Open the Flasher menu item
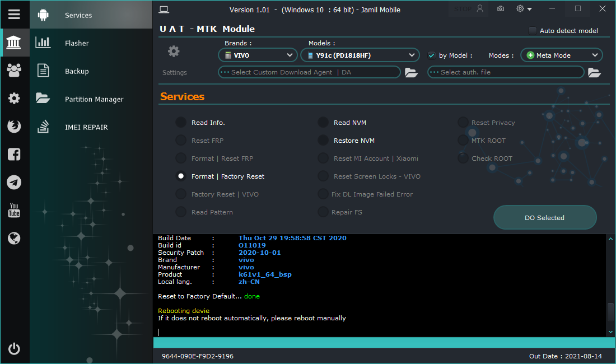The height and width of the screenshot is (364, 616). (91, 43)
